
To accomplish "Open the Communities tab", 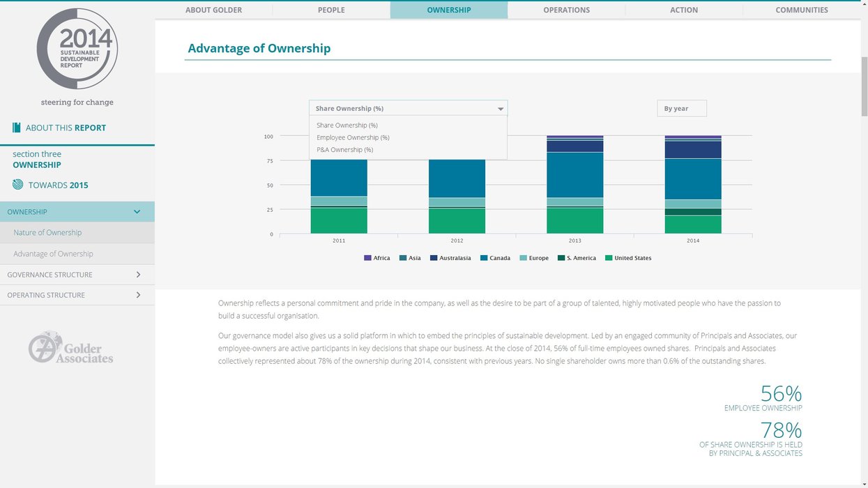I will coord(801,10).
